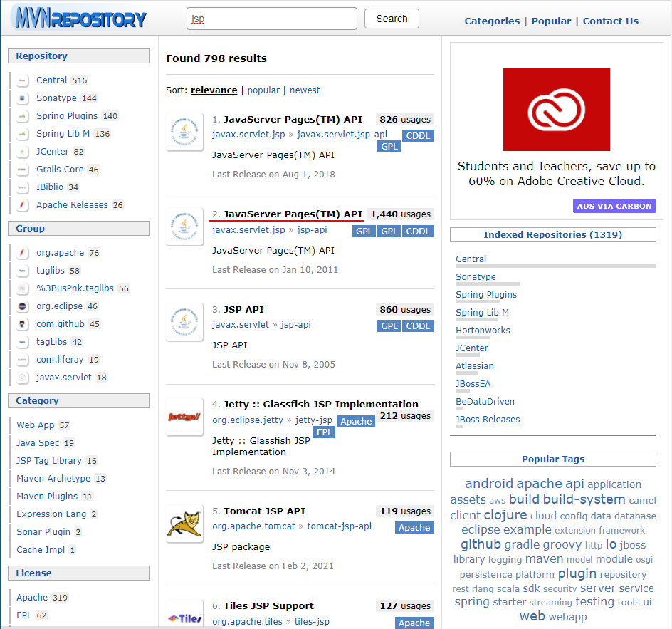672x629 pixels.
Task: Open the JSP API result title
Action: click(243, 309)
